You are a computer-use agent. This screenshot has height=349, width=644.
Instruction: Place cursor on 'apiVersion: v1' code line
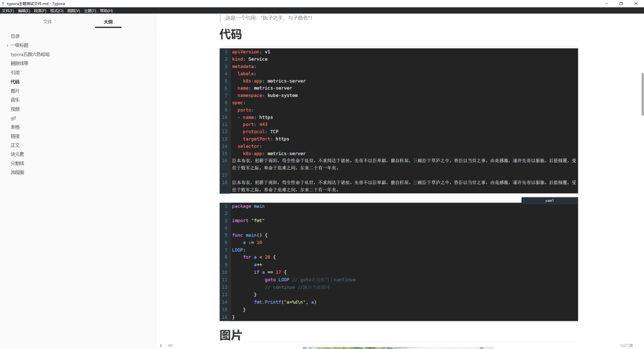coord(251,52)
